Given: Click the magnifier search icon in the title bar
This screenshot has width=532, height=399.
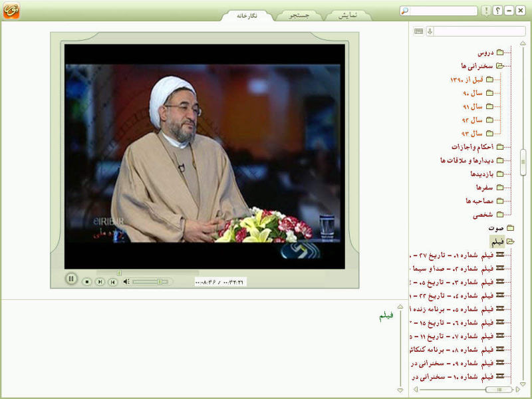Looking at the screenshot, I should pyautogui.click(x=405, y=11).
